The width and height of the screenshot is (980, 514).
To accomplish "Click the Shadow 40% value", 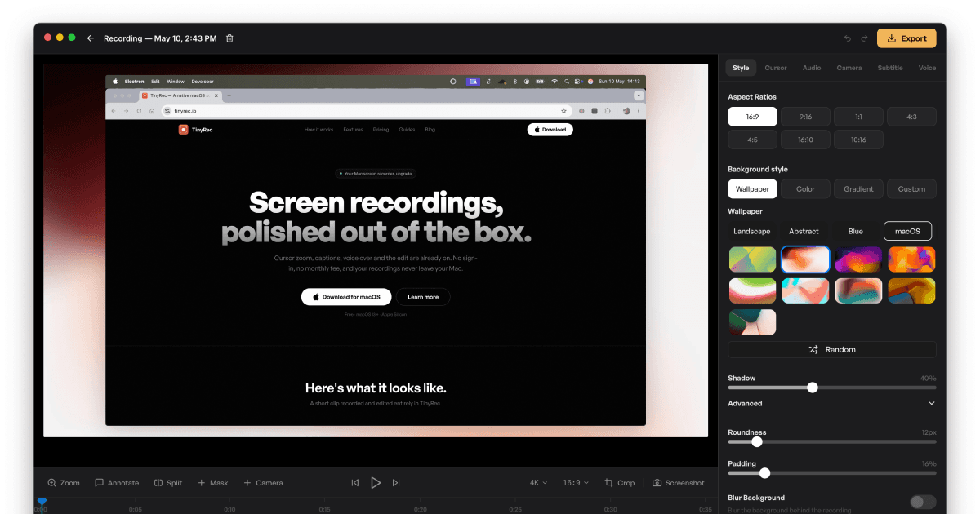I will 928,379.
